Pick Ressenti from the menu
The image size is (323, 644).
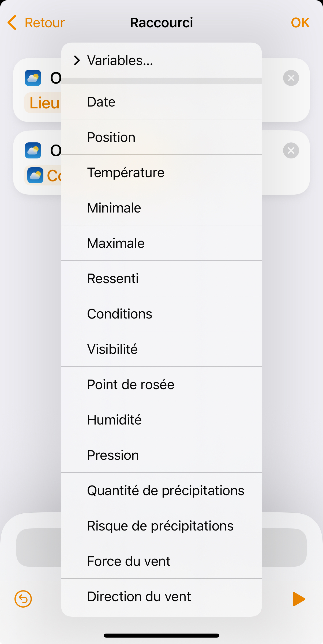tap(161, 278)
